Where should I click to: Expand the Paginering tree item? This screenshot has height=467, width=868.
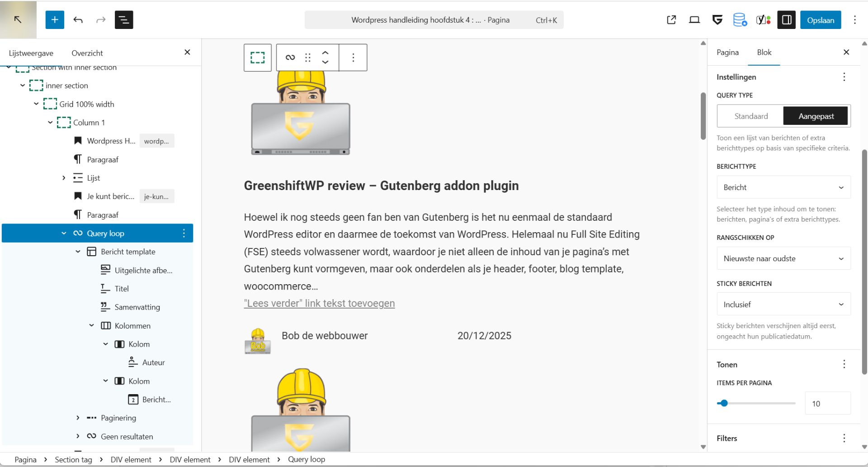click(x=78, y=418)
